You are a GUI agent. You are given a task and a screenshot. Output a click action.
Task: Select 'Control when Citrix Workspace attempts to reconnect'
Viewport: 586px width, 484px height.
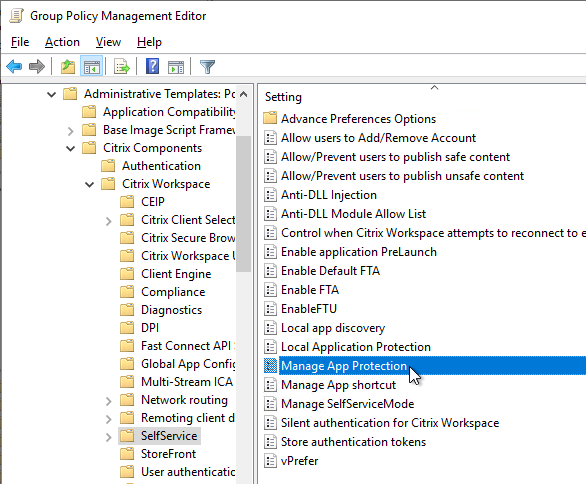click(433, 232)
